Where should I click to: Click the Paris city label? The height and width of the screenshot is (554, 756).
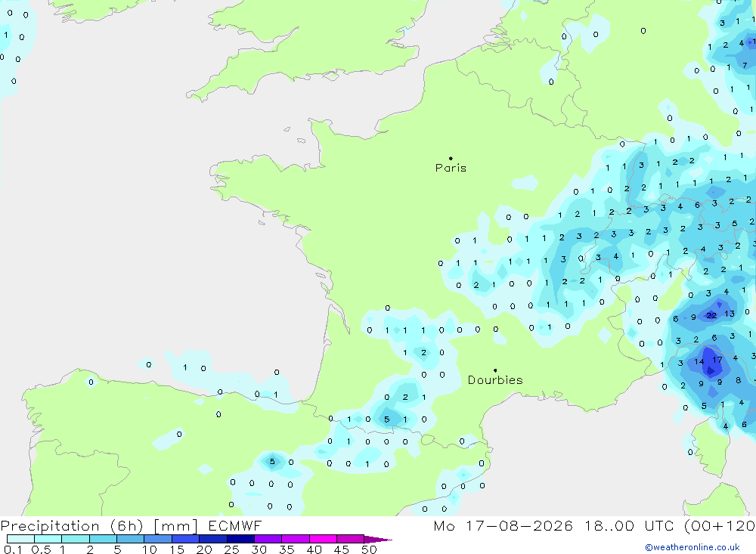[451, 168]
